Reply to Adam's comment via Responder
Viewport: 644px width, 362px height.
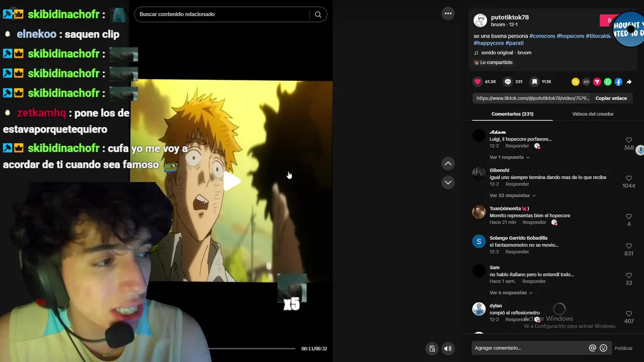point(517,146)
